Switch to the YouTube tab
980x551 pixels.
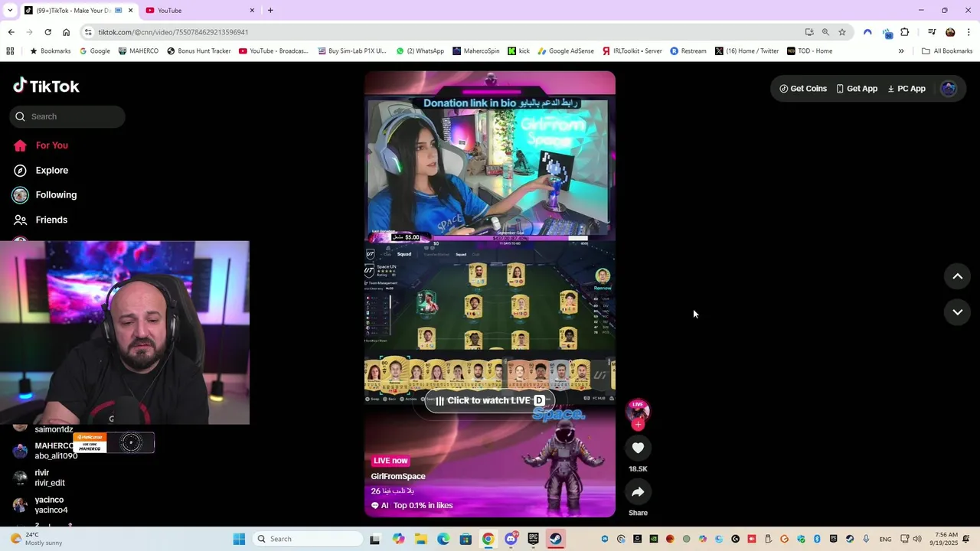[x=199, y=10]
